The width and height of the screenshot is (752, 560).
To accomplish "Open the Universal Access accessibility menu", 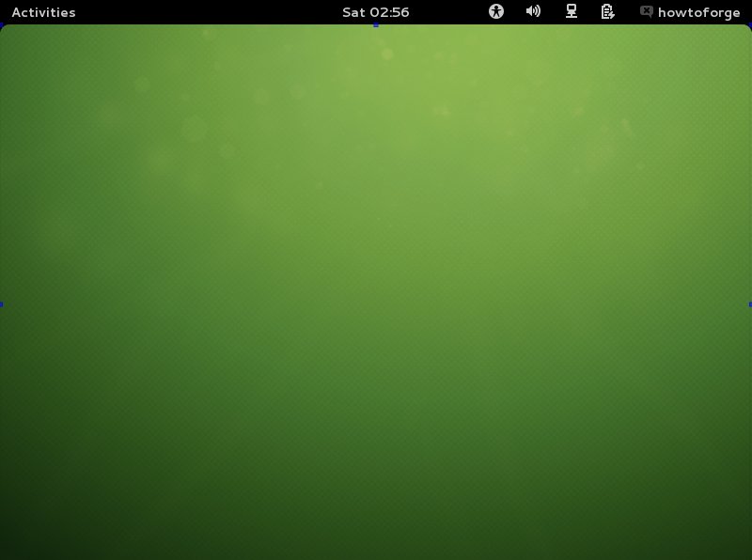I will click(496, 11).
